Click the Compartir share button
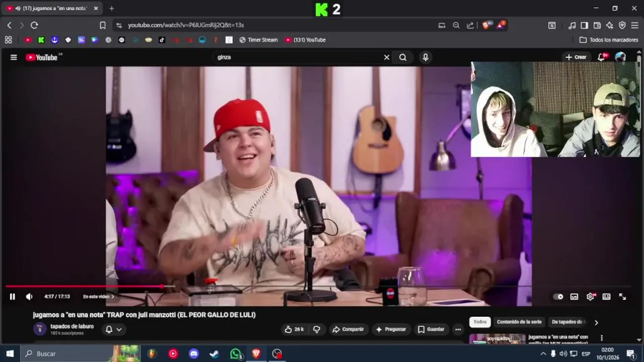The height and width of the screenshot is (362, 644). coord(348,329)
